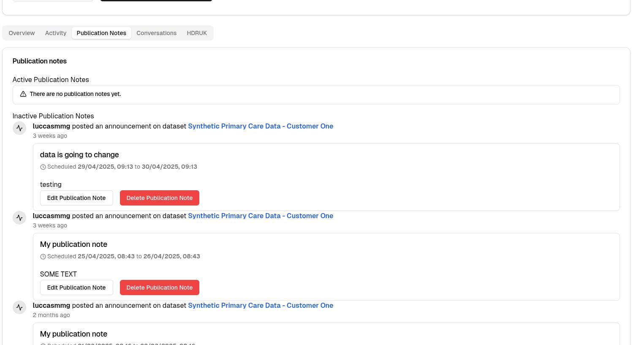The width and height of the screenshot is (644, 345).
Task: Click activity icon beside the 25/04/2025 announcement
Action: [x=19, y=218]
